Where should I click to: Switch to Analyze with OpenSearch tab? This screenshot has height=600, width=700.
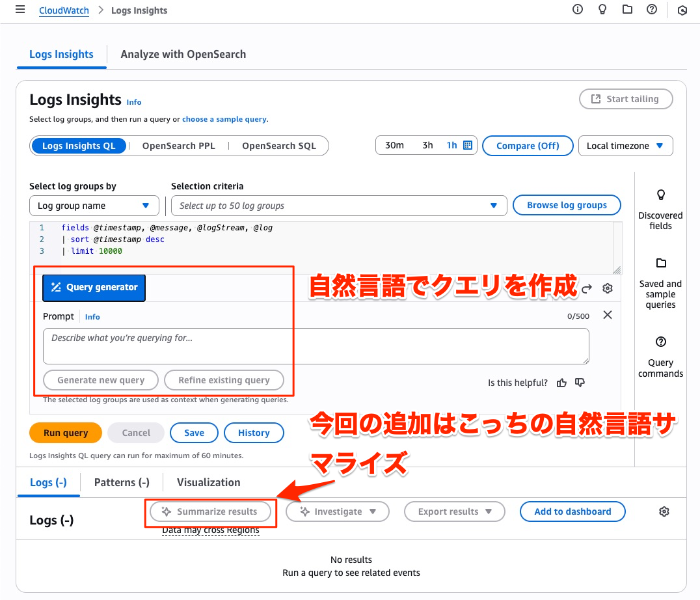coord(183,55)
